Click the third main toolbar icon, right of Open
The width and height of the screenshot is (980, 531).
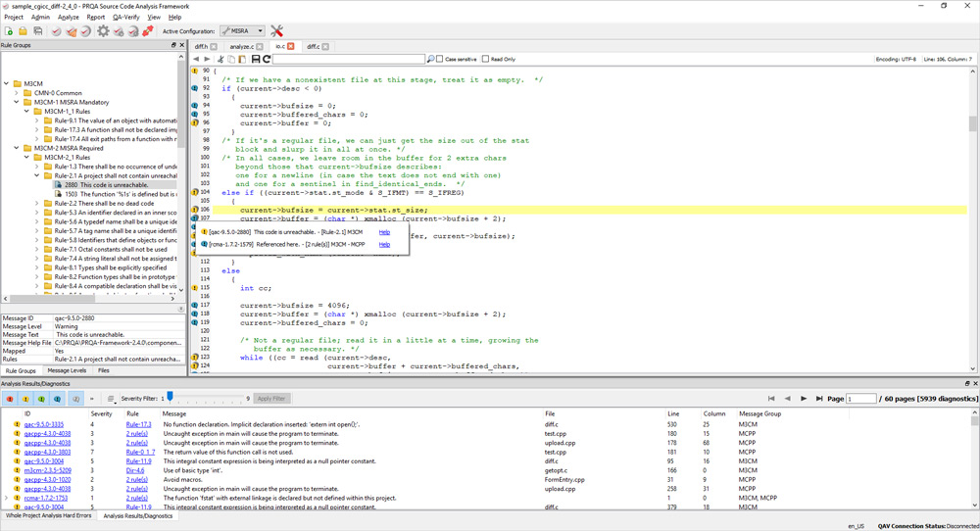[x=37, y=31]
